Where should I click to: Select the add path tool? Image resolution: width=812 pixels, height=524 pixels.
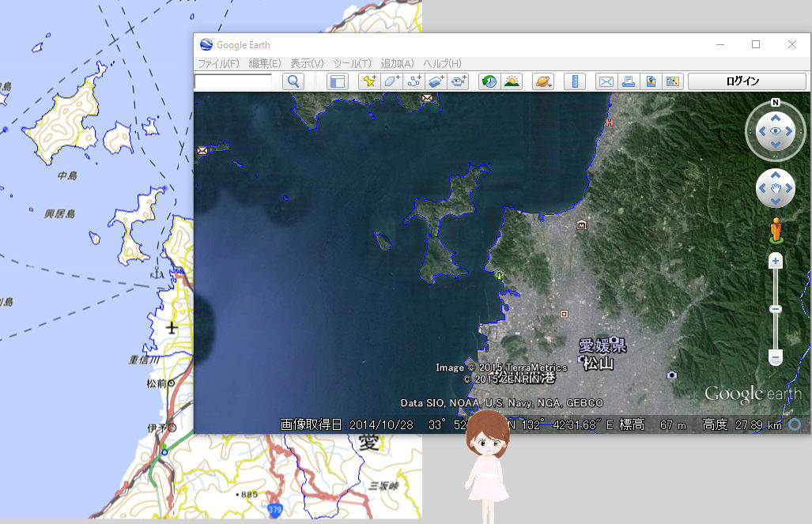(414, 81)
